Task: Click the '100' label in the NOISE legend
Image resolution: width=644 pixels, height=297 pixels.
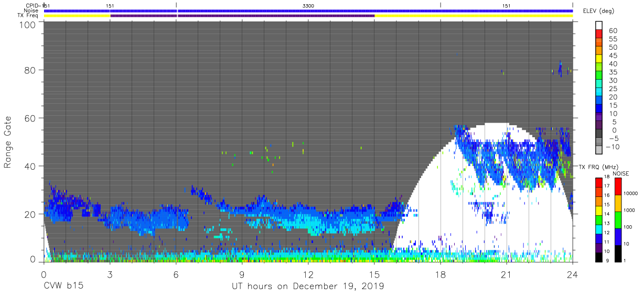Action: [x=629, y=228]
